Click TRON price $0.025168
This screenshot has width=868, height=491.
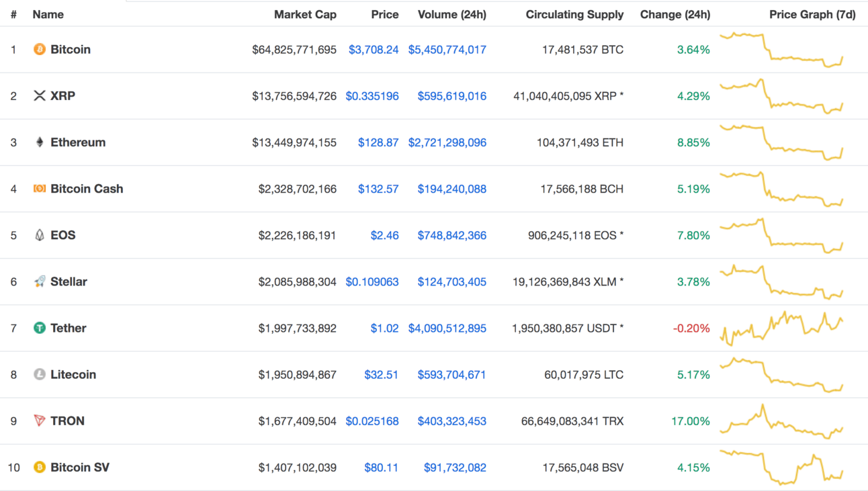coord(372,420)
